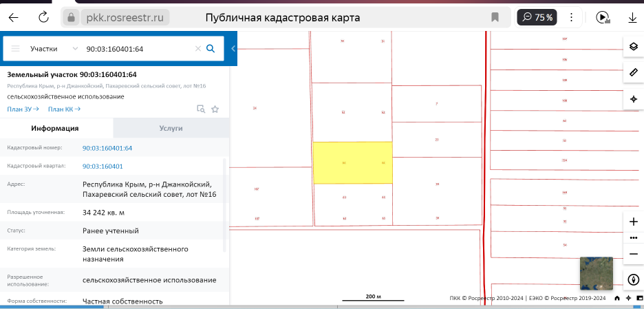Click the locate-me crosshair button
This screenshot has width=644, height=309.
633,99
